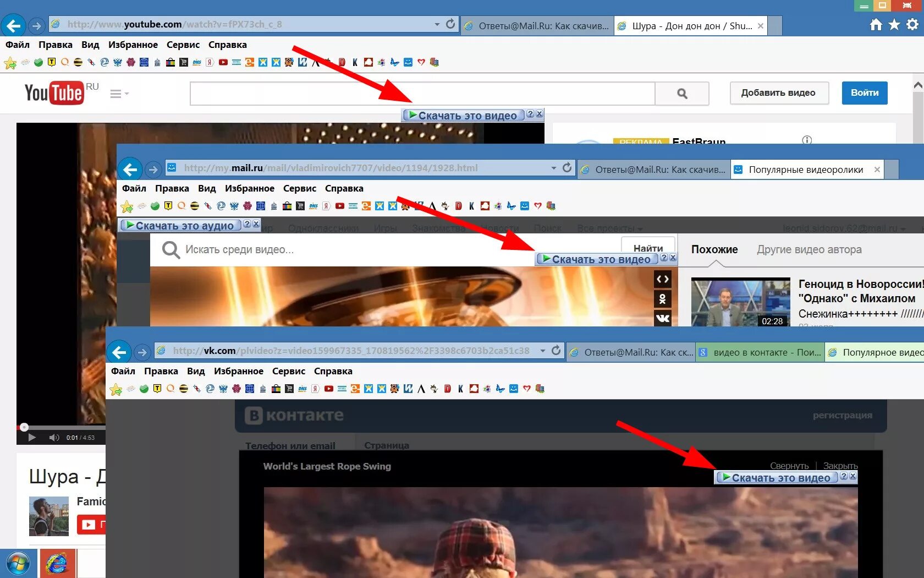
Task: Refresh the vk.com page
Action: [x=556, y=351]
